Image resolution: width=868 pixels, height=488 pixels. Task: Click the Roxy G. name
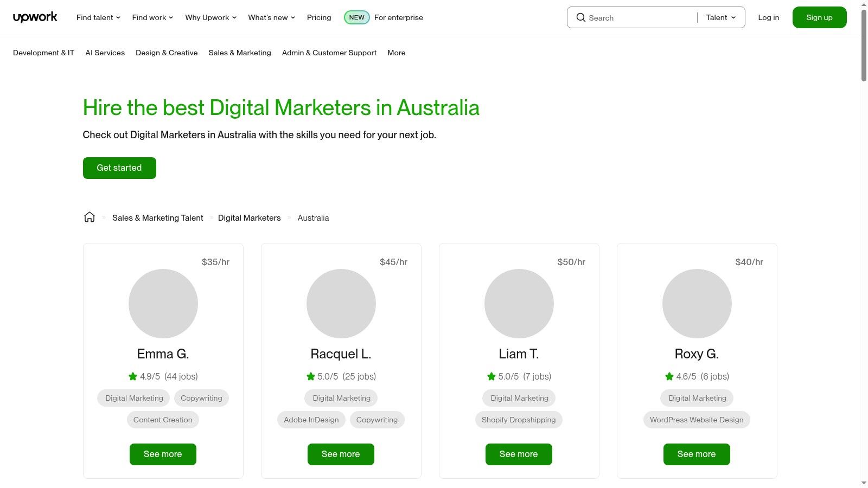click(697, 354)
